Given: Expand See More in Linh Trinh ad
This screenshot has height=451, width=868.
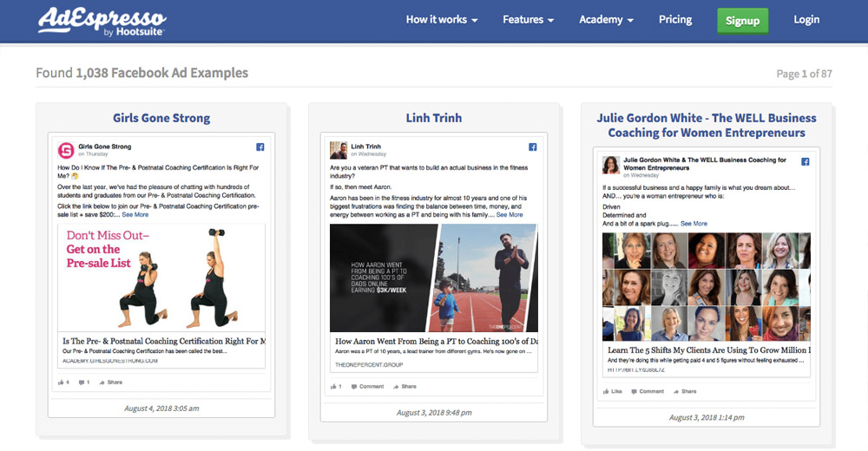Looking at the screenshot, I should (510, 215).
